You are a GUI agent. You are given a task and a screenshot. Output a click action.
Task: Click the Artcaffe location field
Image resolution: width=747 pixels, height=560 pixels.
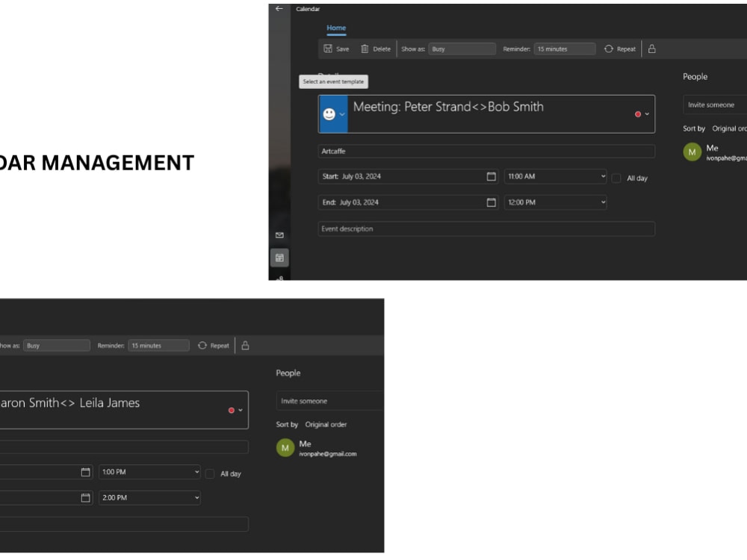(486, 151)
